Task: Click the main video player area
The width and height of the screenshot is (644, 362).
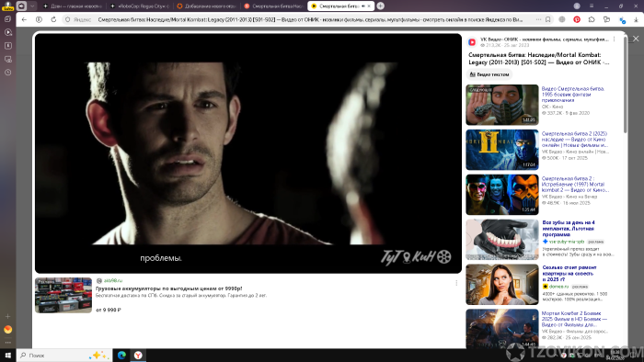Action: [x=248, y=153]
